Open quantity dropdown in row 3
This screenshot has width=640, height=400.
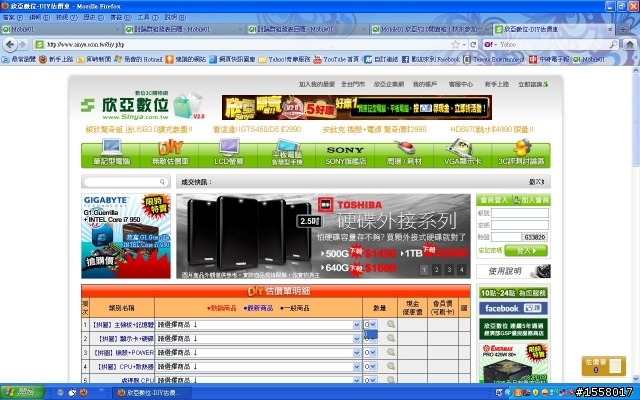(x=373, y=352)
